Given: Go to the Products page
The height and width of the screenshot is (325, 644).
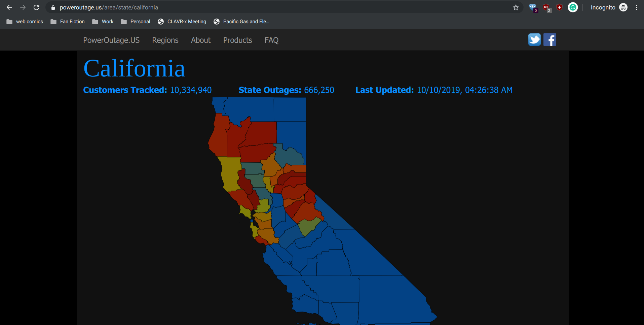Looking at the screenshot, I should [238, 40].
